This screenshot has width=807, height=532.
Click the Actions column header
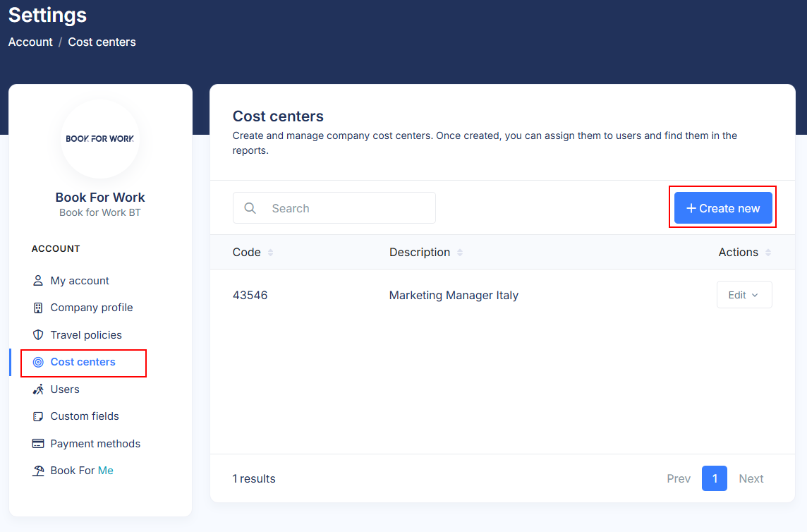738,253
